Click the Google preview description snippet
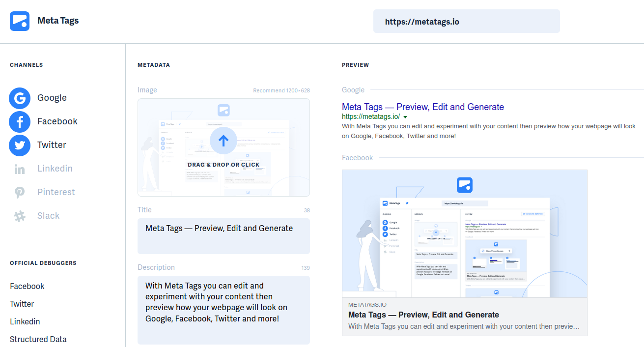 pos(489,131)
